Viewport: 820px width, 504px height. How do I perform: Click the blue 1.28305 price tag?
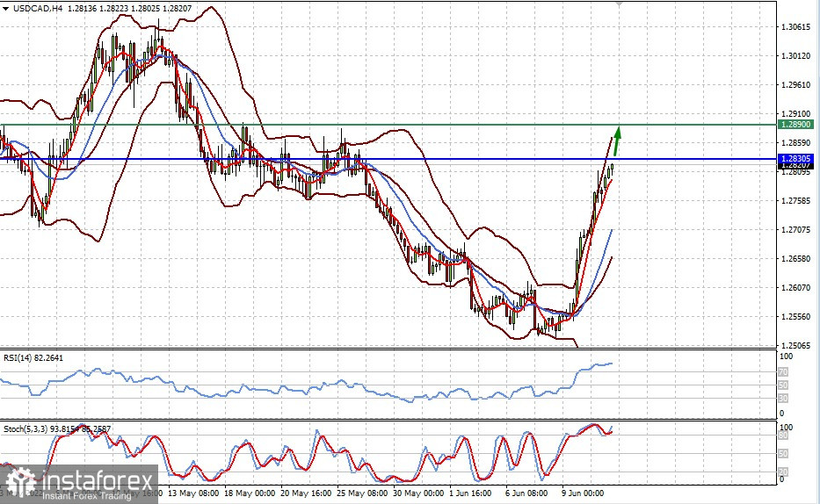point(798,158)
